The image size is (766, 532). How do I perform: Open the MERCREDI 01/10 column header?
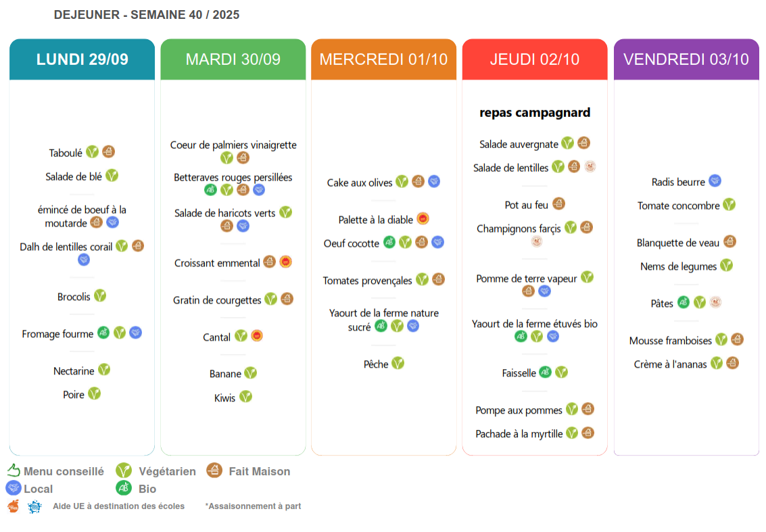[x=383, y=59]
